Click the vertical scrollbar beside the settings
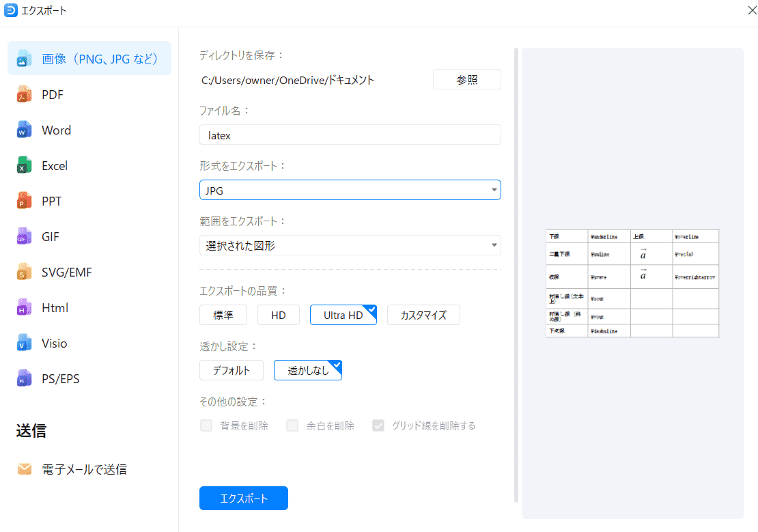The height and width of the screenshot is (532, 758). coord(516,273)
